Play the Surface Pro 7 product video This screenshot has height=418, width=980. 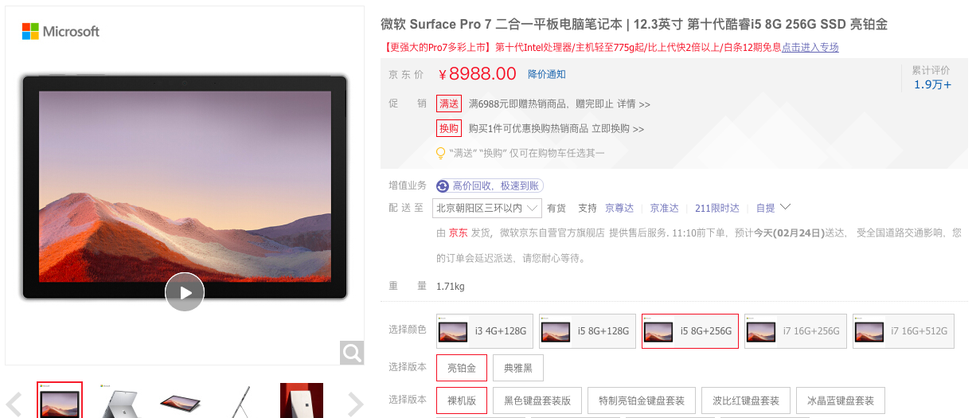(x=185, y=292)
